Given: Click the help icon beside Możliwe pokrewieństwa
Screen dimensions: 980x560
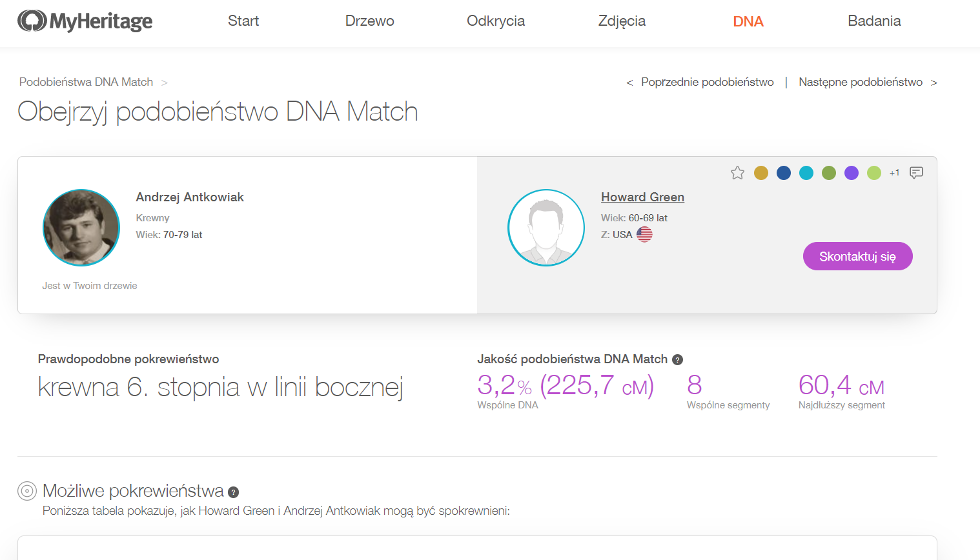Looking at the screenshot, I should point(232,492).
